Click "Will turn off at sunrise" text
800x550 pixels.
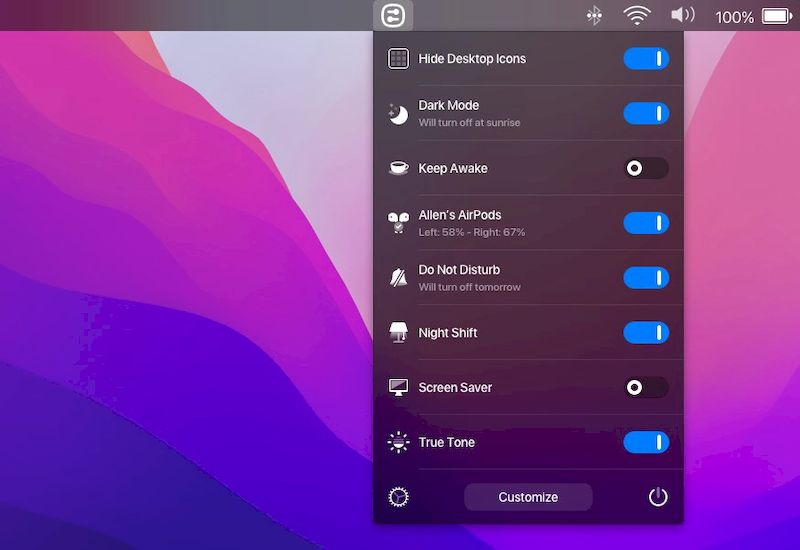coord(469,122)
